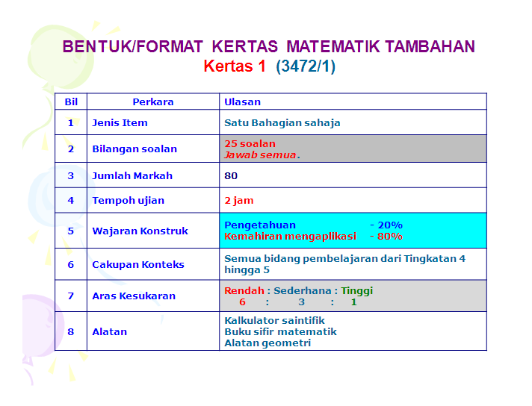
Task: Click row number '7' in Bil column
Action: coord(70,296)
